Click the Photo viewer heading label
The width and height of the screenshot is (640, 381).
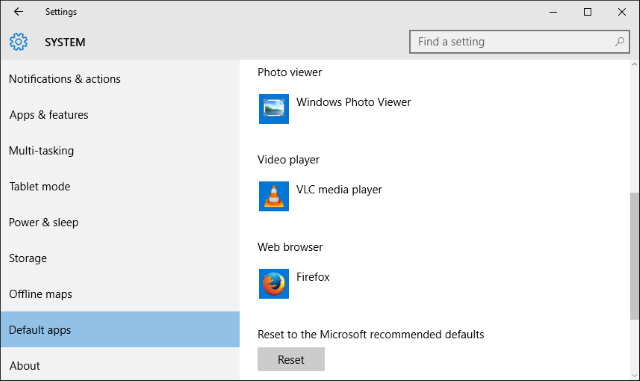[290, 72]
